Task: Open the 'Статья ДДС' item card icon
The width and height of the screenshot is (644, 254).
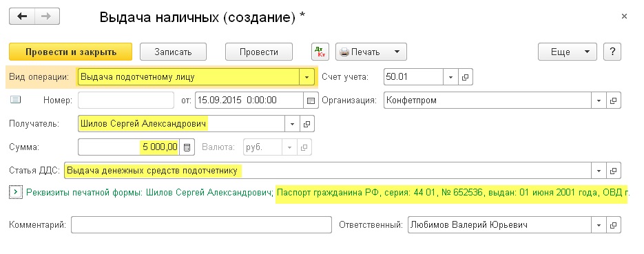Action: [x=613, y=171]
